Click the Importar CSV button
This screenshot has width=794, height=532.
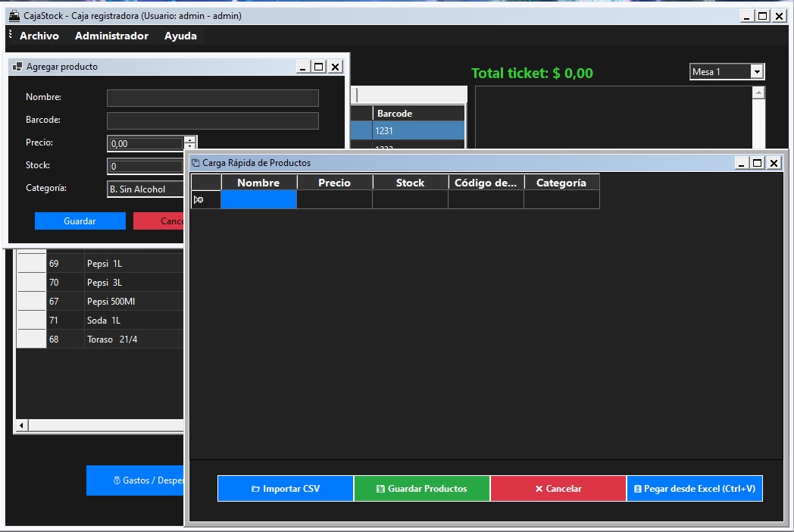pos(285,489)
